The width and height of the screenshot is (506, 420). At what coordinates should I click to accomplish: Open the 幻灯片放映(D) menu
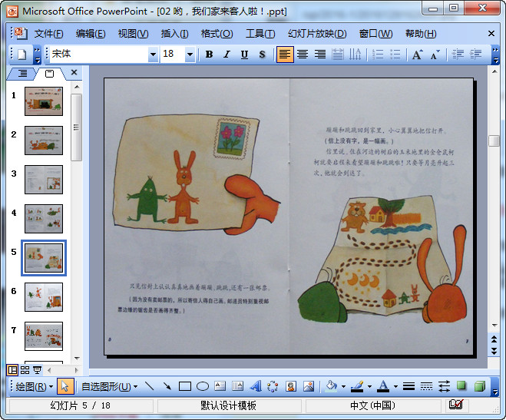(317, 34)
